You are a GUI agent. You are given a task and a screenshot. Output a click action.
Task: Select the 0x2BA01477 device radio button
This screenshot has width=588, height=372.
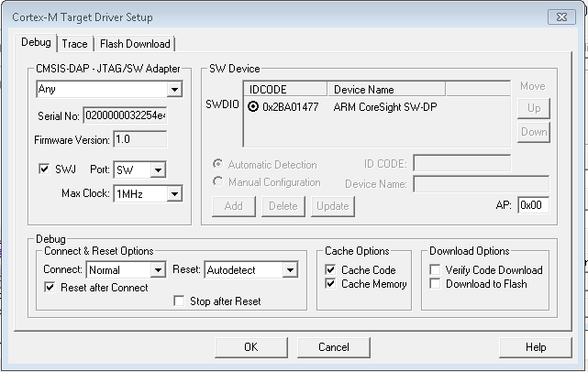(x=253, y=107)
